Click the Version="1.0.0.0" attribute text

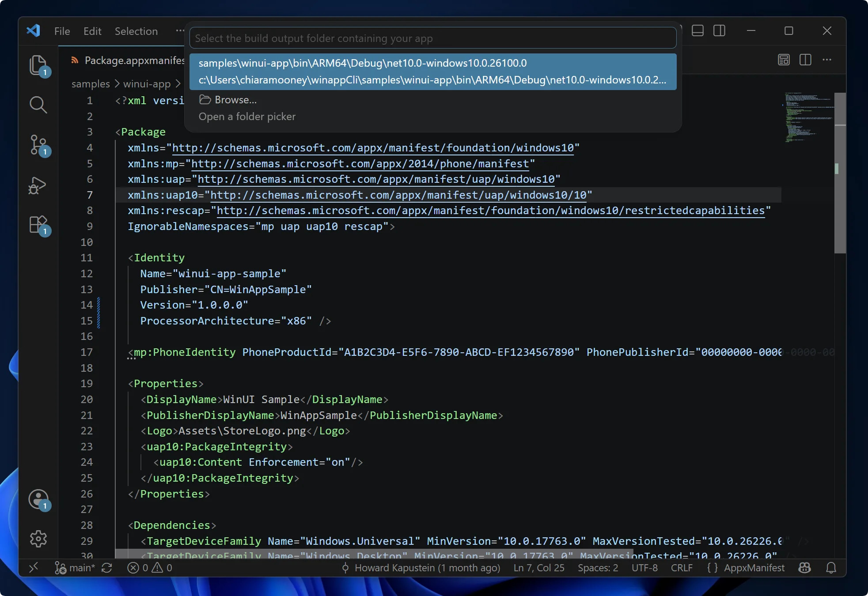click(x=194, y=305)
